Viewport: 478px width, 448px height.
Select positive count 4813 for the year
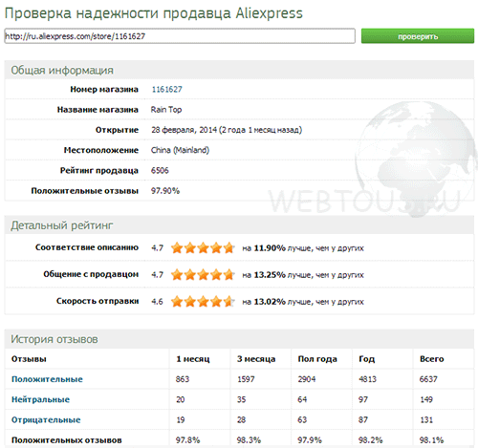(x=367, y=379)
